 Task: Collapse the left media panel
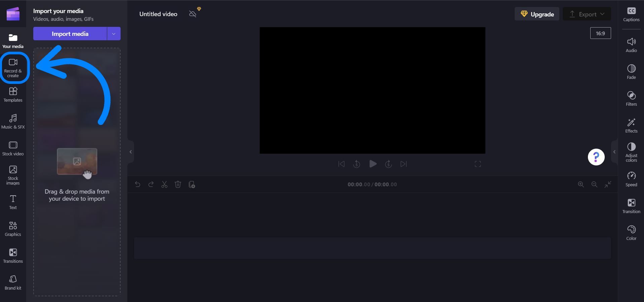click(131, 152)
